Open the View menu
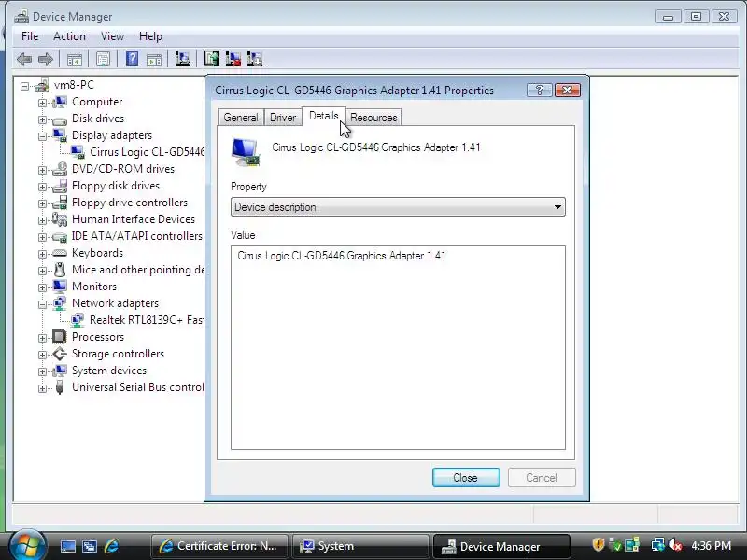Screen dimensions: 747x560 point(112,36)
